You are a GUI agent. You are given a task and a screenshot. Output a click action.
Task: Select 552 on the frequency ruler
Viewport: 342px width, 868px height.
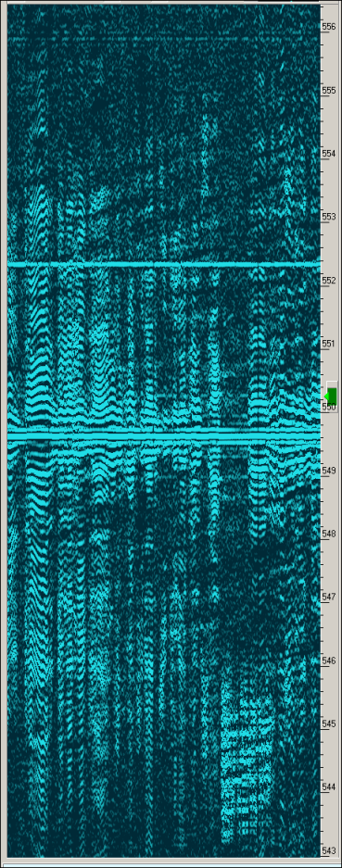coord(329,280)
